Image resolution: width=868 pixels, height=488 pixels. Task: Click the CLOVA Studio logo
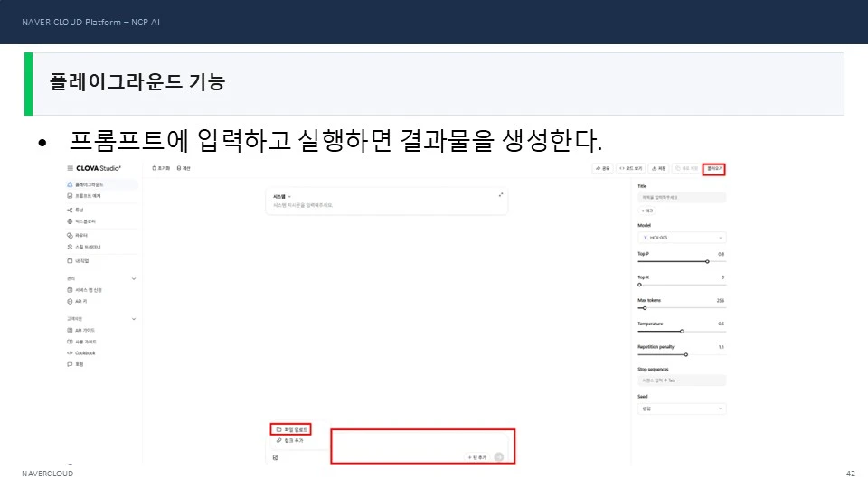click(99, 168)
